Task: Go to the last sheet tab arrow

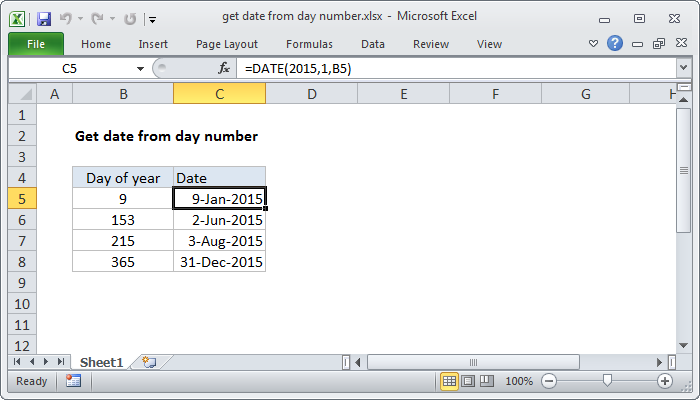Action: point(61,362)
